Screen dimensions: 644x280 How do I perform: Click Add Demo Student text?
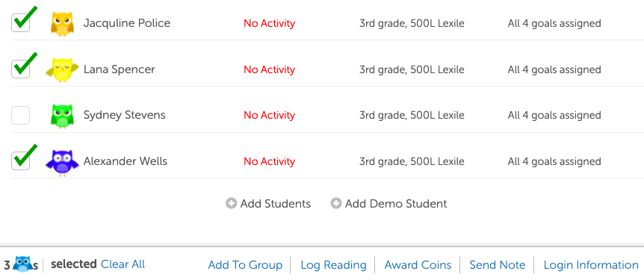coord(396,204)
